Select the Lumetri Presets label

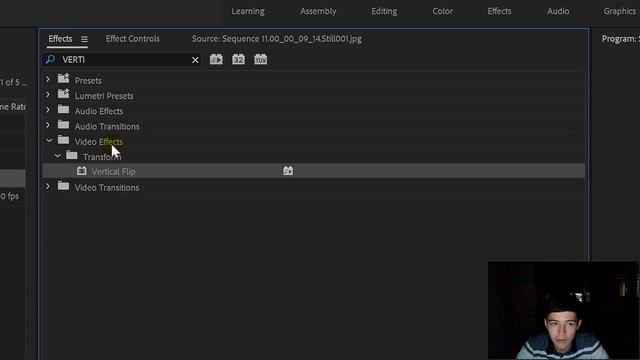104,96
